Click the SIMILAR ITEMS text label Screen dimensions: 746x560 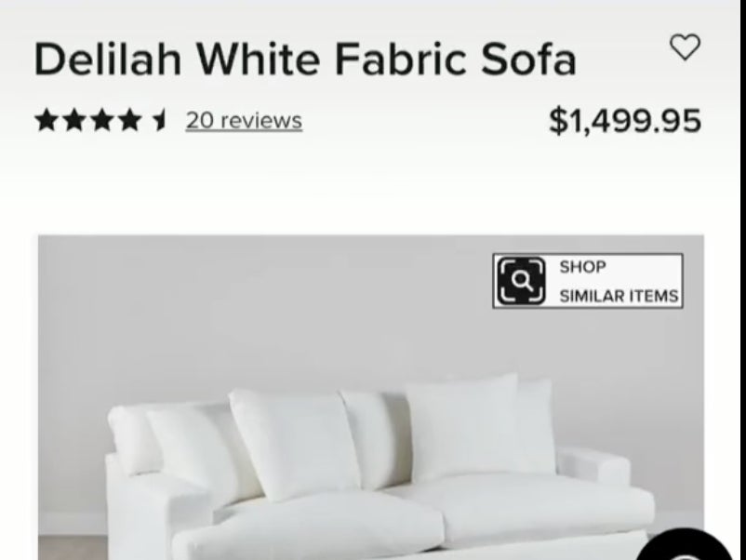[619, 296]
